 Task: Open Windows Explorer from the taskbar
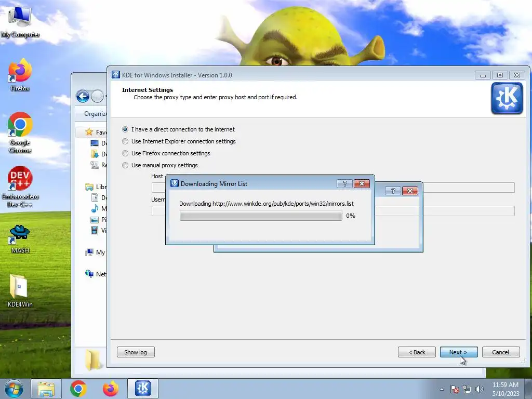pos(46,389)
